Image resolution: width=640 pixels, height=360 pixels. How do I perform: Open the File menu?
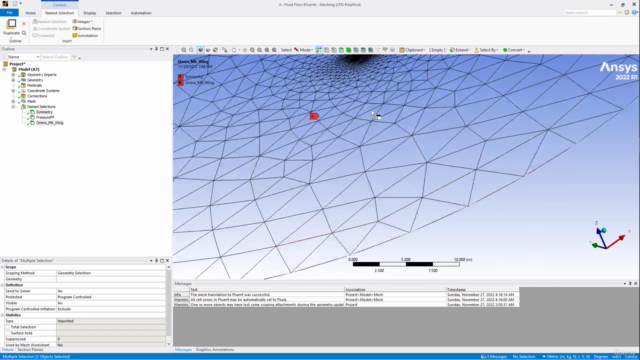click(x=9, y=13)
